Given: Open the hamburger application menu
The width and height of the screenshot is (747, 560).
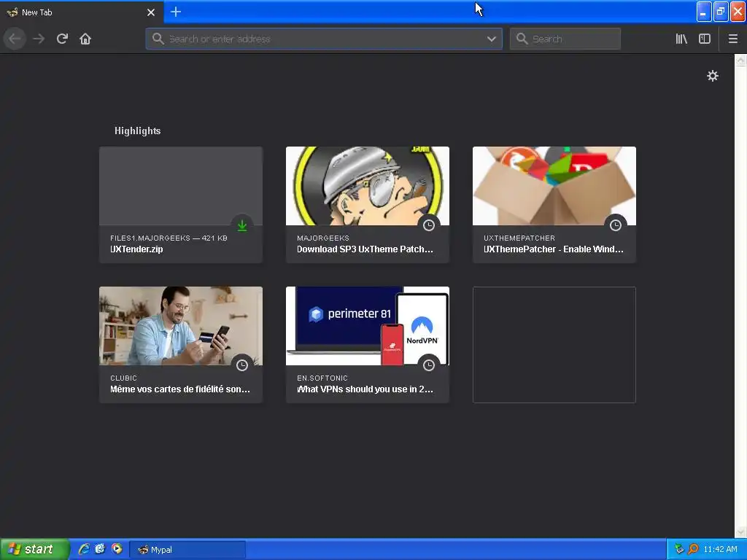Looking at the screenshot, I should 732,39.
